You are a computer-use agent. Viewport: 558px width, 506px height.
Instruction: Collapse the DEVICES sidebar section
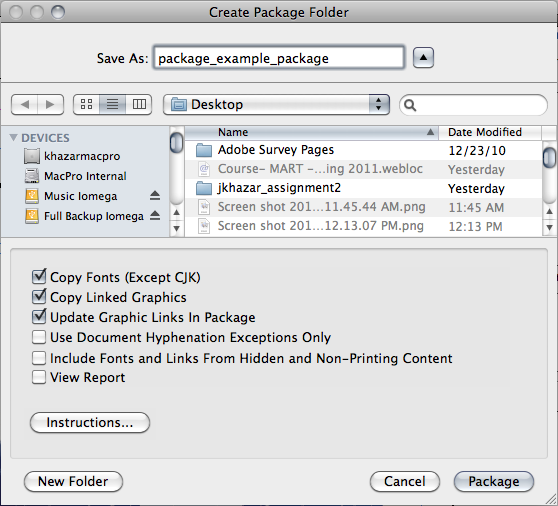(14, 137)
